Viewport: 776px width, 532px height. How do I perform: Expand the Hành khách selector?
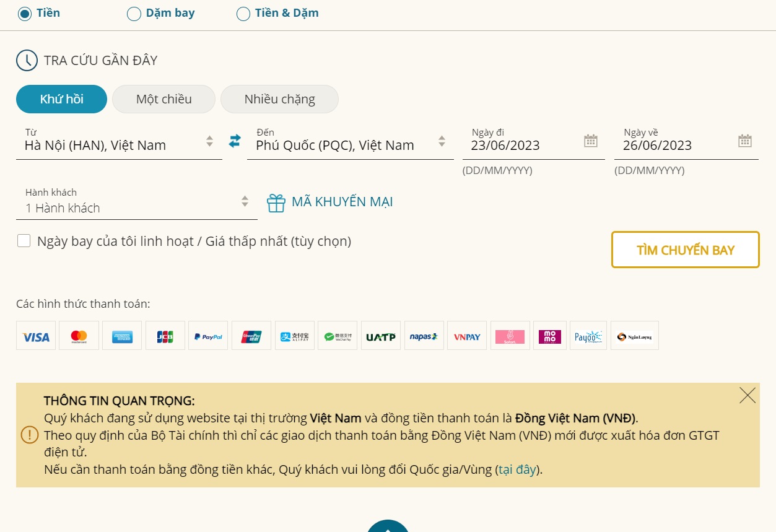point(245,201)
